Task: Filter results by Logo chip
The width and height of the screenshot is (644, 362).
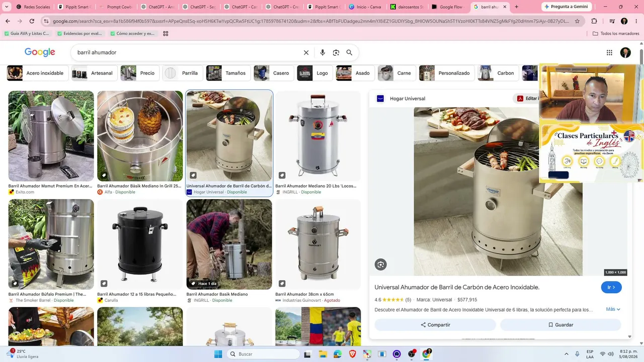Action: (314, 73)
